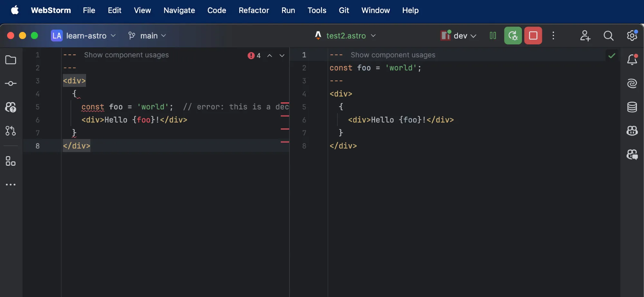Open the Refactor menu

click(253, 10)
